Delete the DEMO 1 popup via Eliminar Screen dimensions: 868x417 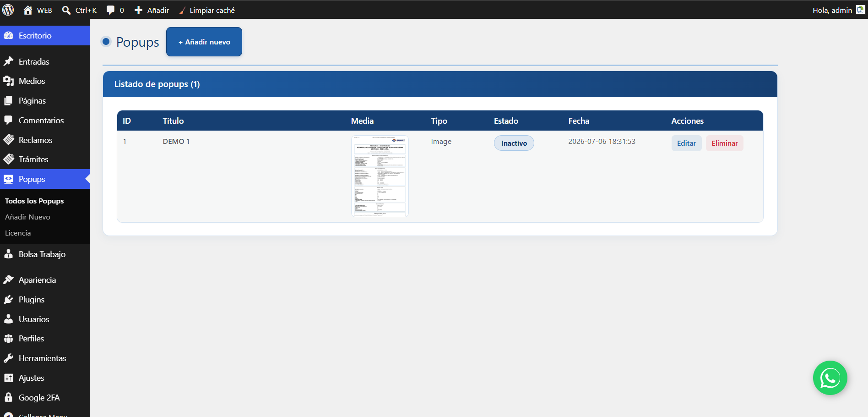[724, 143]
